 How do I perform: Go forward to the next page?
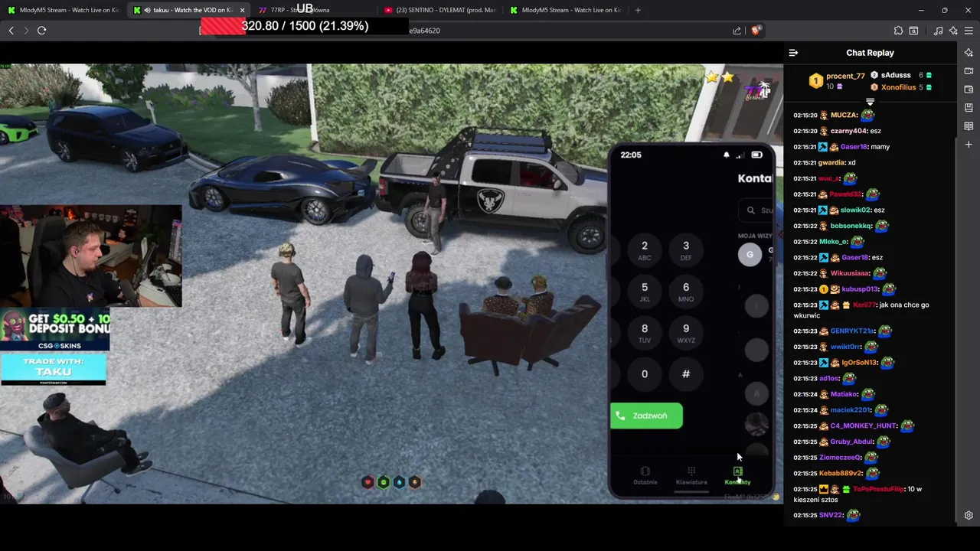[26, 31]
